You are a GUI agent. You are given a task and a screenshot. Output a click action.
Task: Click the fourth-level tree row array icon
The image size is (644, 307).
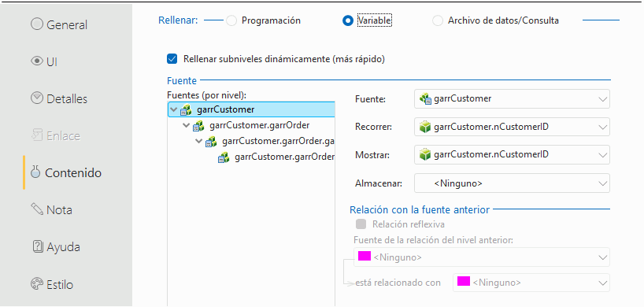(x=224, y=157)
